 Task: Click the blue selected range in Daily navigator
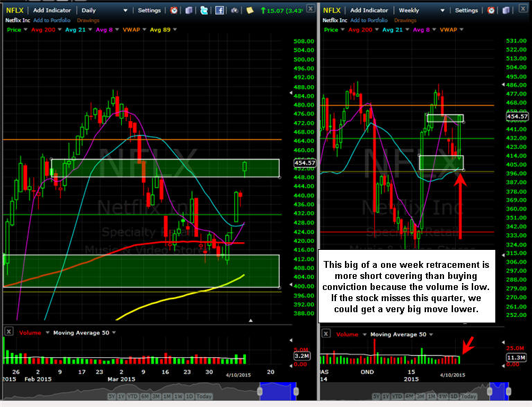(278, 391)
